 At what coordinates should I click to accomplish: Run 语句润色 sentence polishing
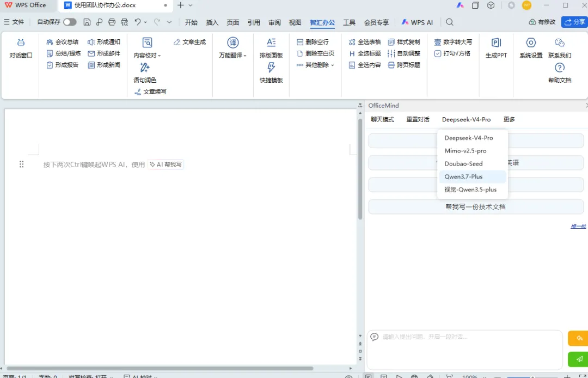coord(145,73)
